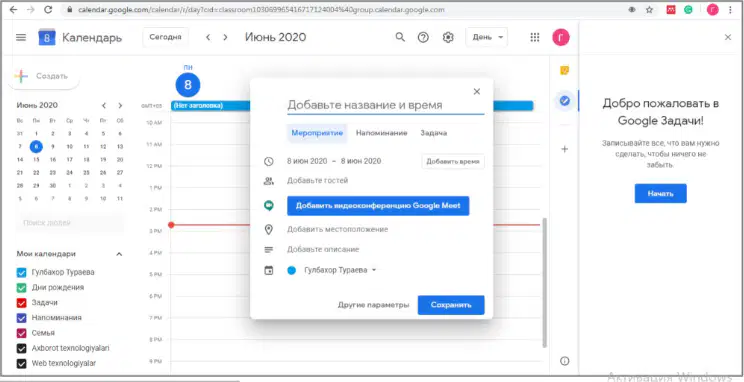
Task: Collapse the Мои календари section
Action: [119, 254]
